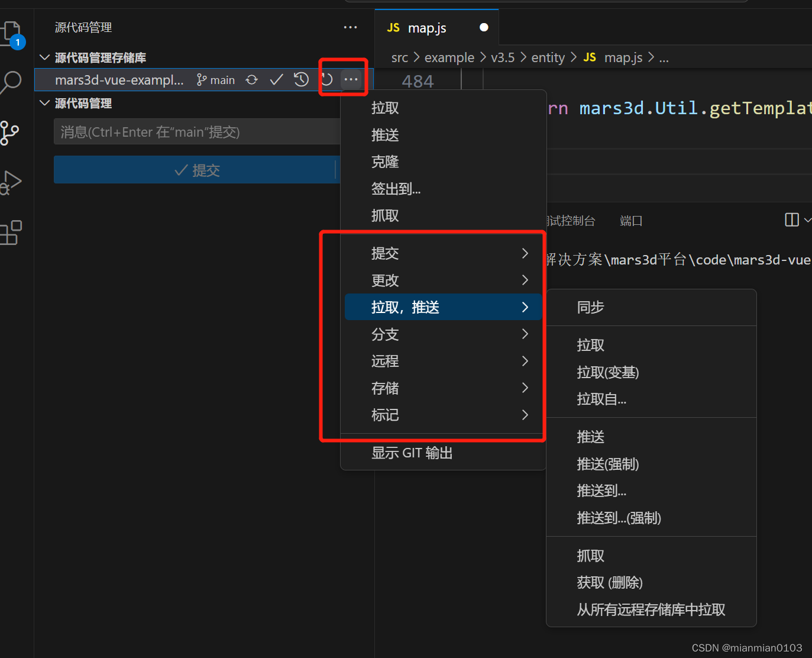
Task: Click the 提交 commit button
Action: [197, 170]
